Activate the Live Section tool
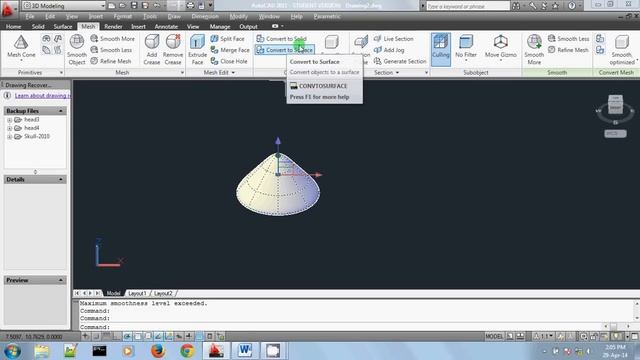The width and height of the screenshot is (640, 360). (x=393, y=39)
